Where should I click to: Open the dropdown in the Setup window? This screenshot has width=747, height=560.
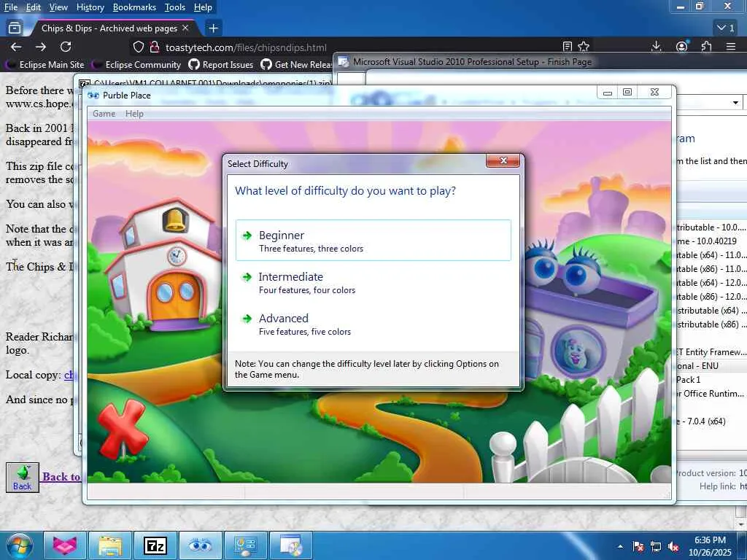coord(735,102)
